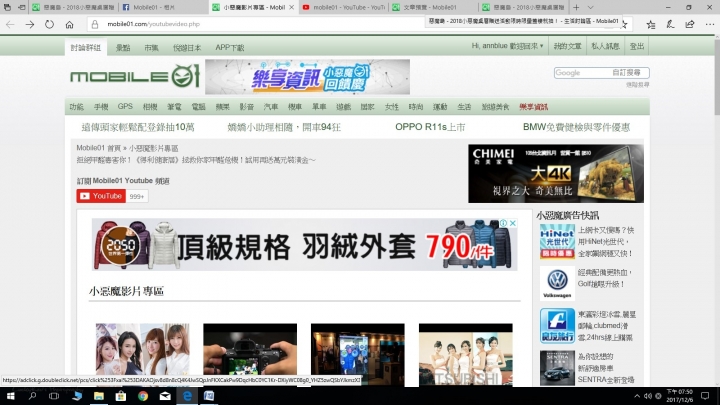This screenshot has height=405, width=720.
Task: Click the taskbar search magnifier icon
Action: [x=32, y=396]
